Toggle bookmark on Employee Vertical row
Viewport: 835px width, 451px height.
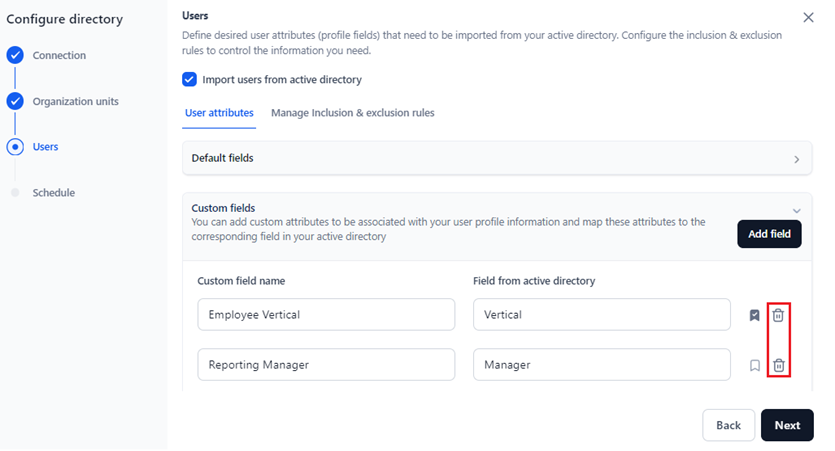[755, 315]
